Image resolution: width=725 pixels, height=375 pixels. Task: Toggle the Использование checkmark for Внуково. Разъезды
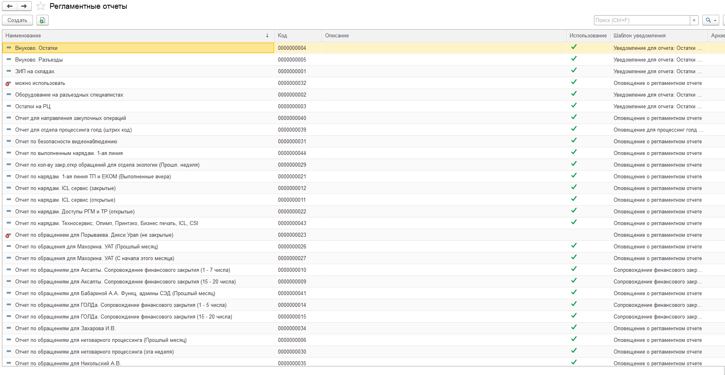tap(574, 59)
